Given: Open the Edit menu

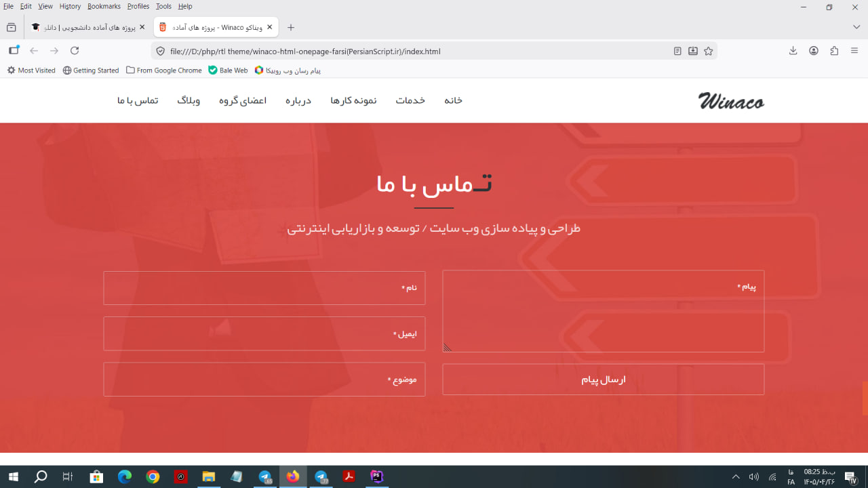Looking at the screenshot, I should point(26,6).
